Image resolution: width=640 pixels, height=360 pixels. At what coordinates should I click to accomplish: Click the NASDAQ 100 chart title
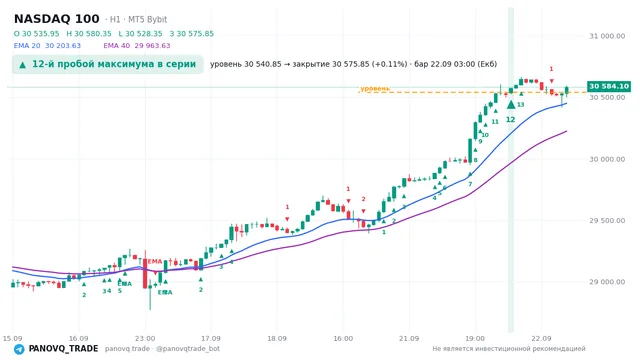point(57,19)
